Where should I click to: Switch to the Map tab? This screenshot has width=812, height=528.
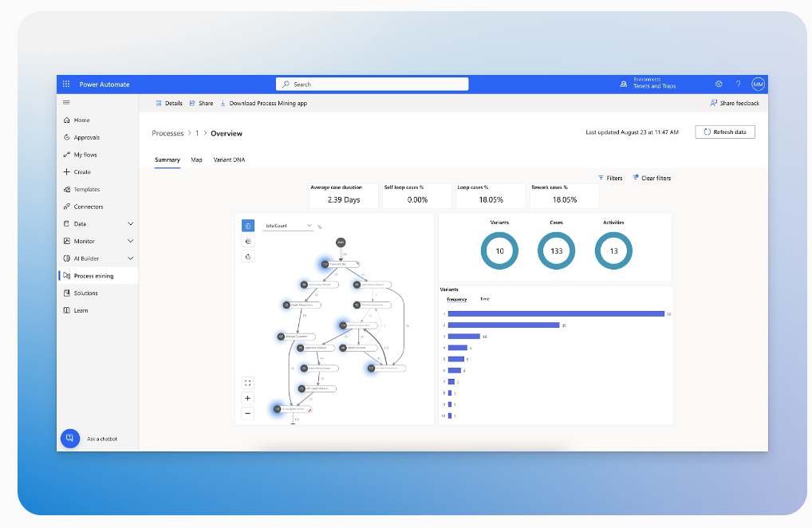click(x=196, y=160)
